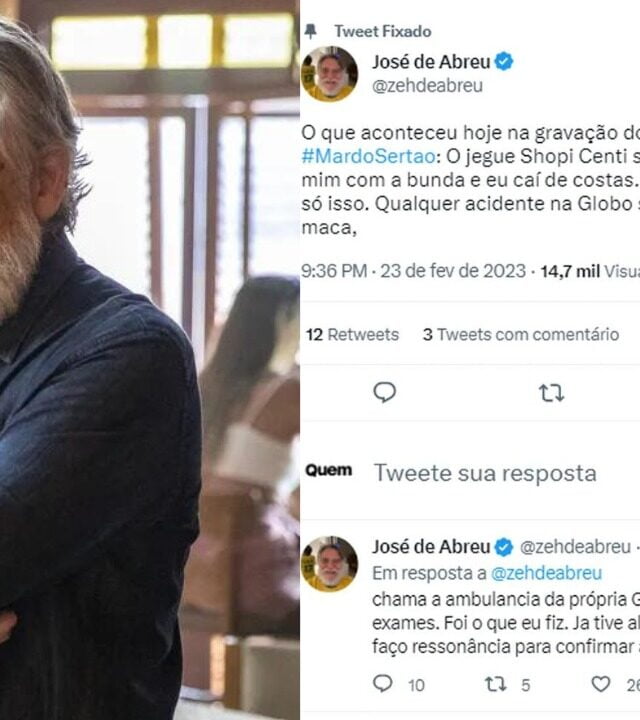This screenshot has height=720, width=640.
Task: Open José de Abreu's profile avatar on main tweet
Action: [x=330, y=73]
